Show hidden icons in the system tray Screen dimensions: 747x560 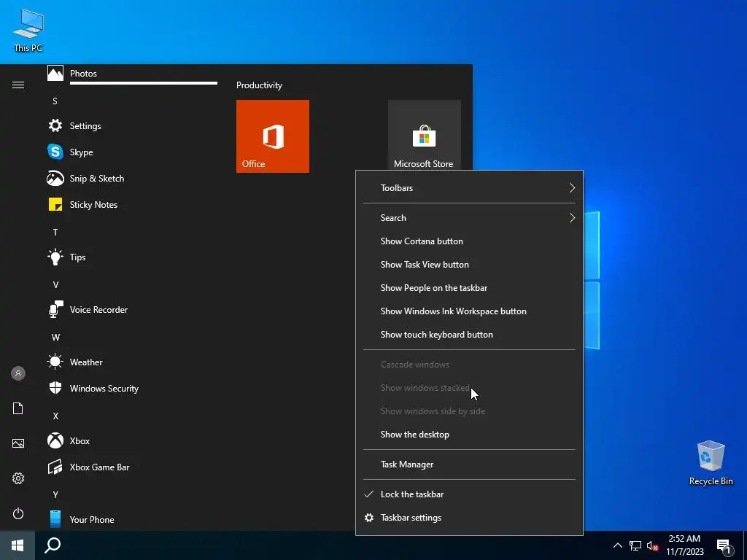click(x=617, y=545)
